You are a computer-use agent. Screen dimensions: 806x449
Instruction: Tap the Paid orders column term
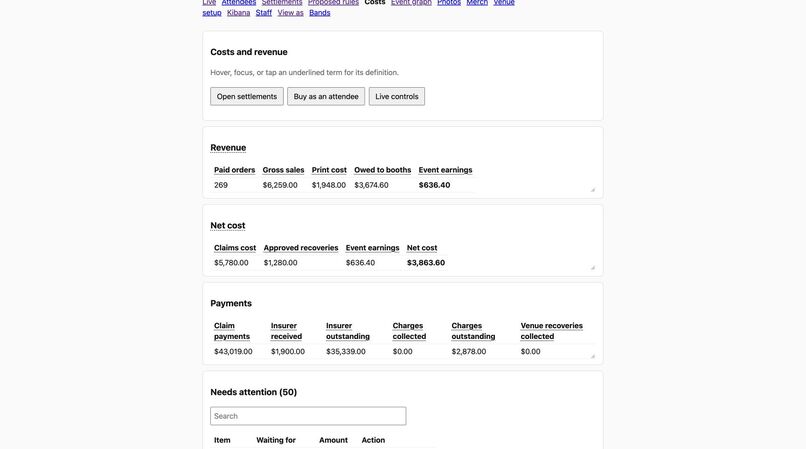[x=234, y=170]
